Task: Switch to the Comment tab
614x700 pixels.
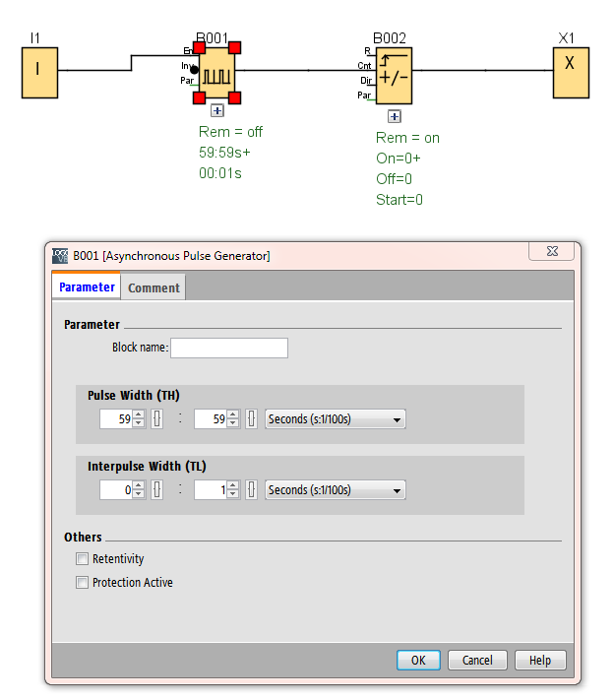Action: 153,287
